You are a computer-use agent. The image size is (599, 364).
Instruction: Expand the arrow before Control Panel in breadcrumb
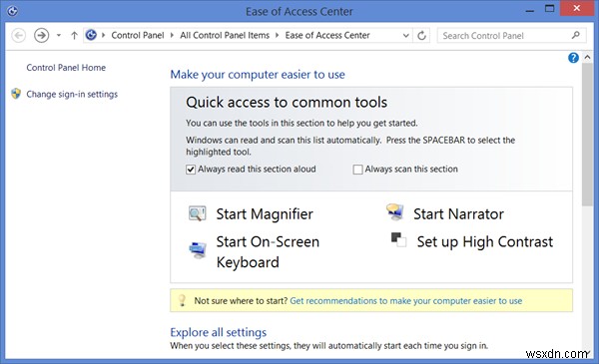point(103,35)
